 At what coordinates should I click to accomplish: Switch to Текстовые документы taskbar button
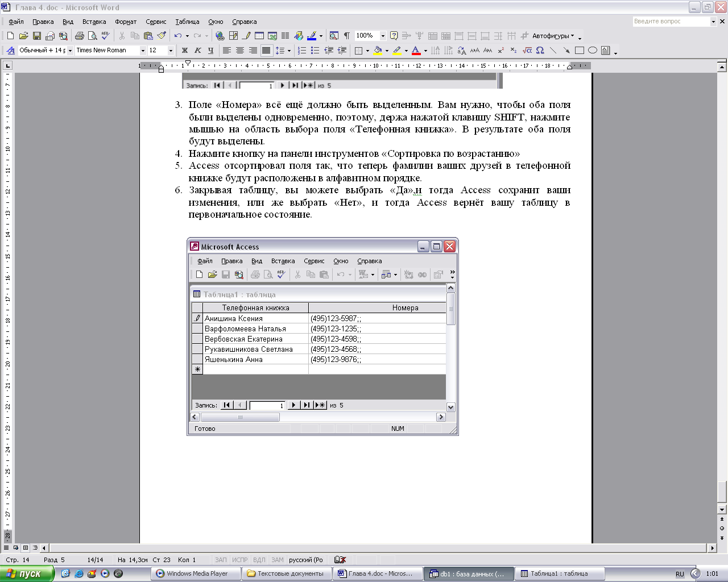click(x=287, y=573)
